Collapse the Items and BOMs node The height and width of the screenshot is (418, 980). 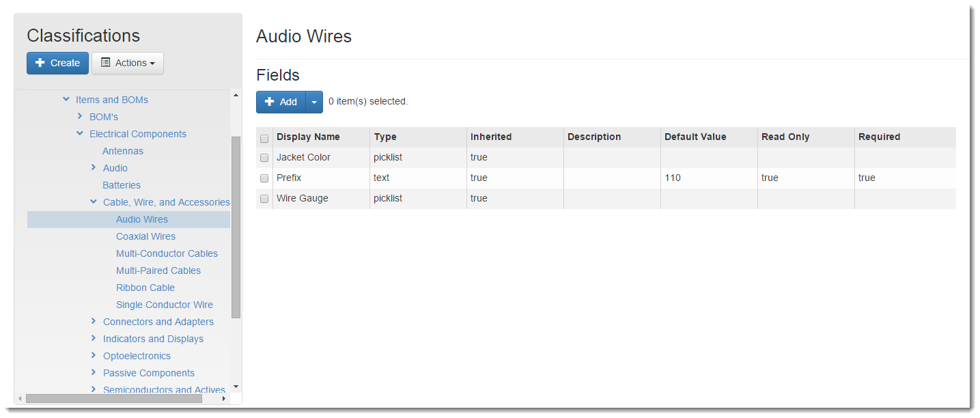click(66, 99)
